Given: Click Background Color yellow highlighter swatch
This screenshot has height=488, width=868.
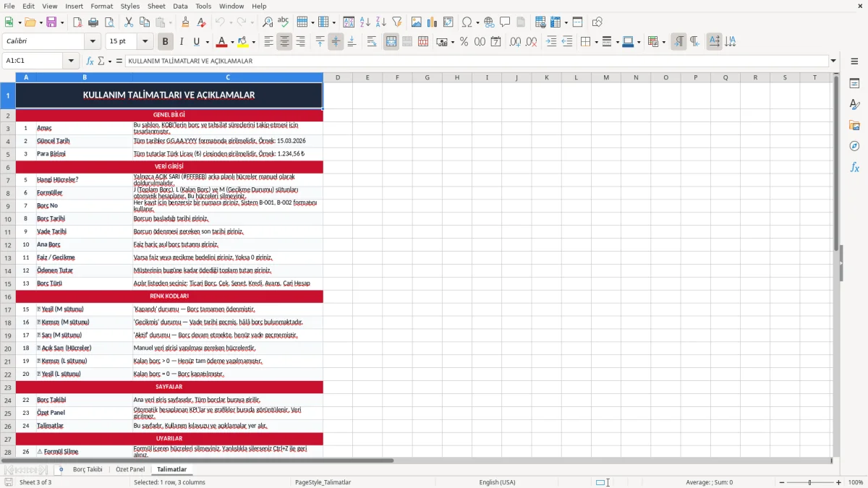Looking at the screenshot, I should click(x=244, y=42).
